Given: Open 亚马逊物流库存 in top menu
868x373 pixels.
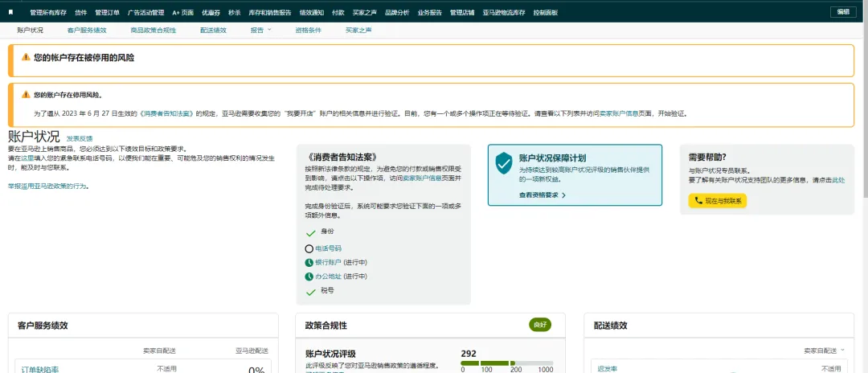Looking at the screenshot, I should click(x=504, y=12).
